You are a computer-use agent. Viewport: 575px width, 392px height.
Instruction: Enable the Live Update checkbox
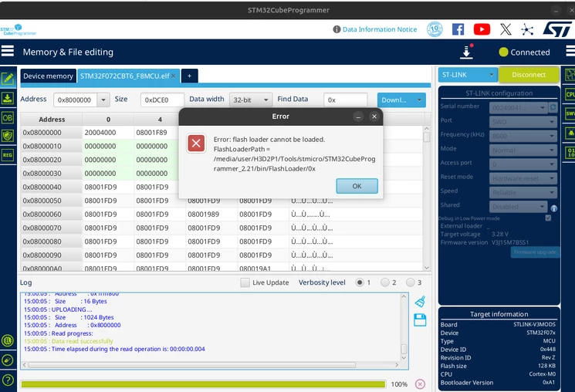245,282
